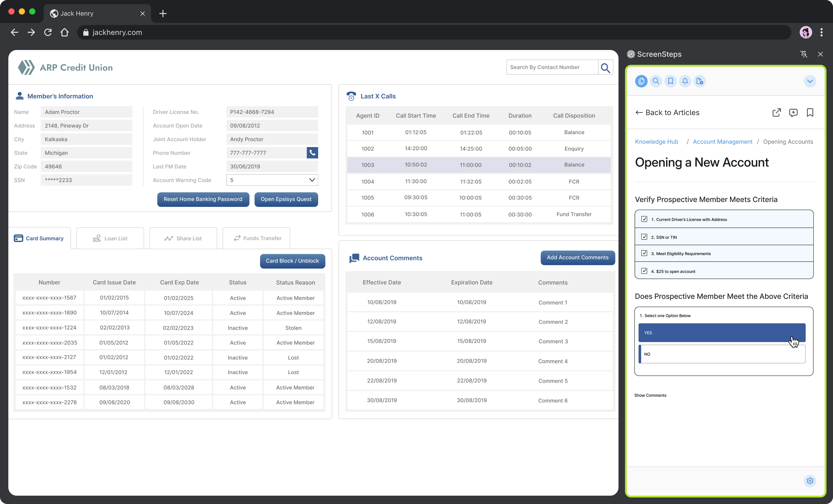Open the ScreenSteps search icon
This screenshot has height=504, width=833.
point(656,81)
